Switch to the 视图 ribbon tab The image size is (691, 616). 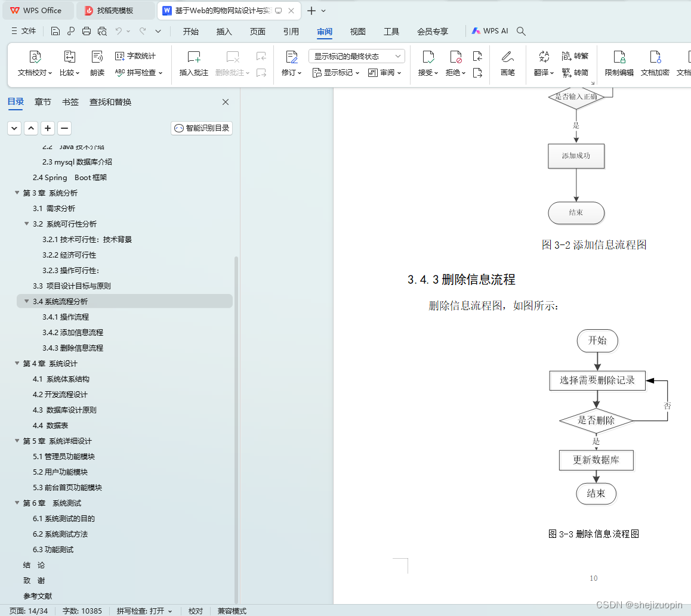(x=357, y=32)
